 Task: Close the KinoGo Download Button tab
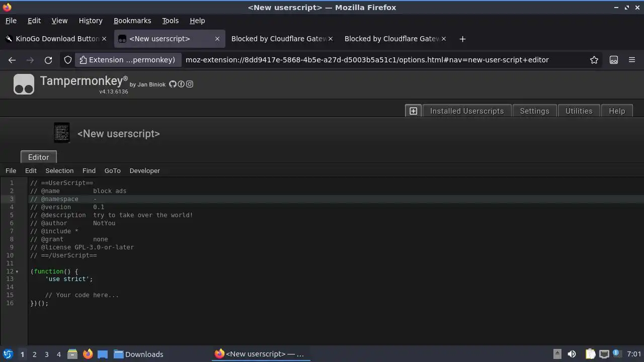coord(104,39)
